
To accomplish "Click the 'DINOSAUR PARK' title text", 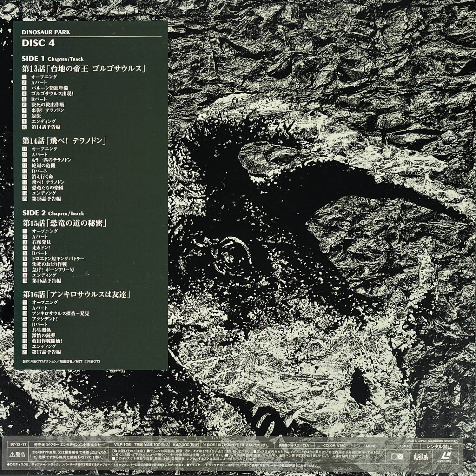I will point(46,32).
